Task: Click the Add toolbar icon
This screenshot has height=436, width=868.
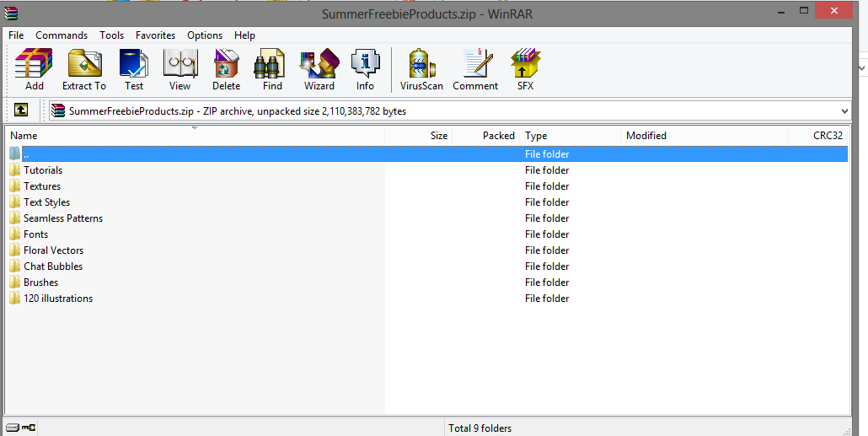Action: click(35, 69)
